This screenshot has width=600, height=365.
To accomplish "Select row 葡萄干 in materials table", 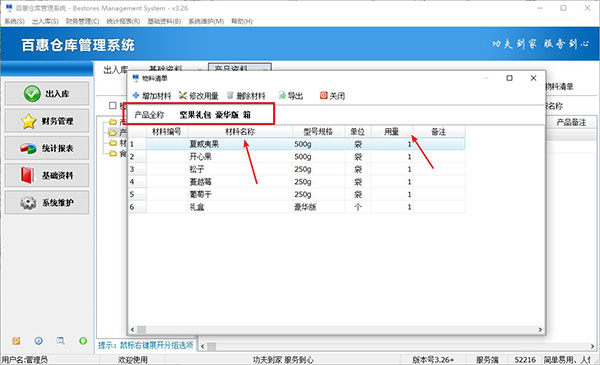I will [297, 194].
